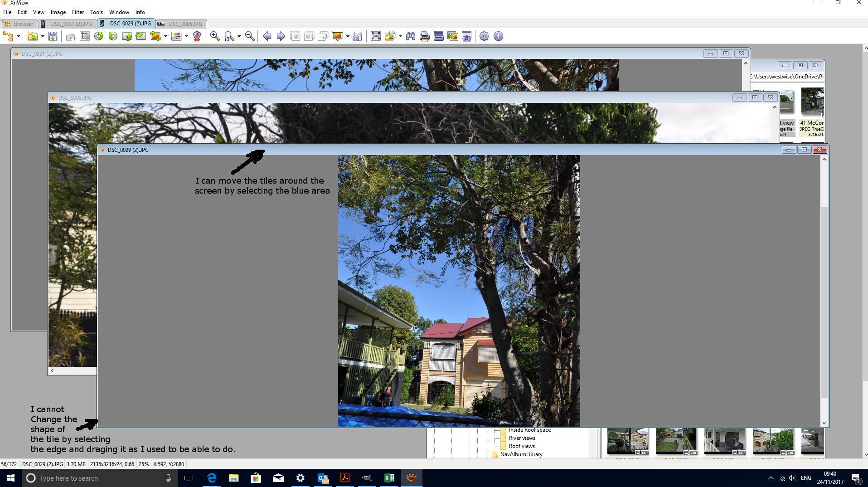Click the "3.70 MB" status bar entry
Image resolution: width=868 pixels, height=487 pixels.
(x=76, y=464)
